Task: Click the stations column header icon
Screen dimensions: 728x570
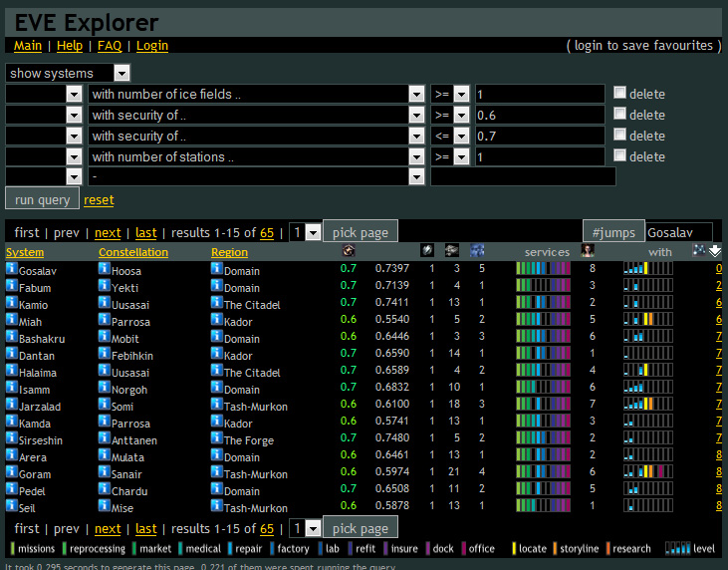Action: [x=477, y=251]
